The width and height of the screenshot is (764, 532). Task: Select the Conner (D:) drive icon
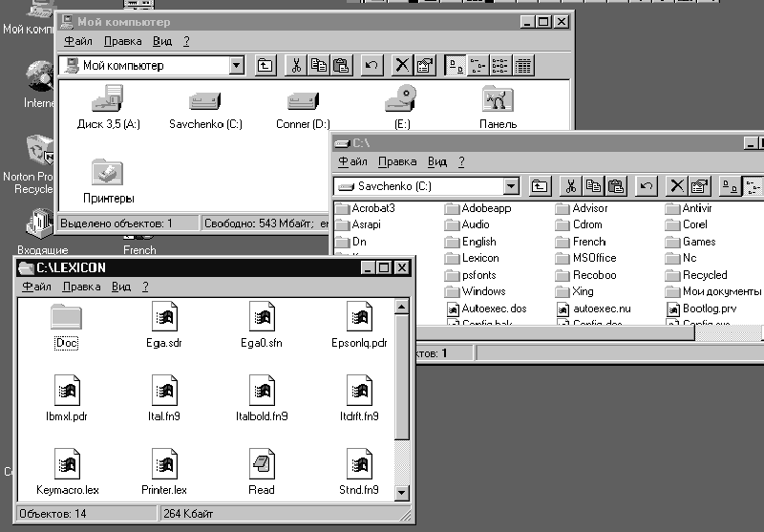tap(303, 107)
